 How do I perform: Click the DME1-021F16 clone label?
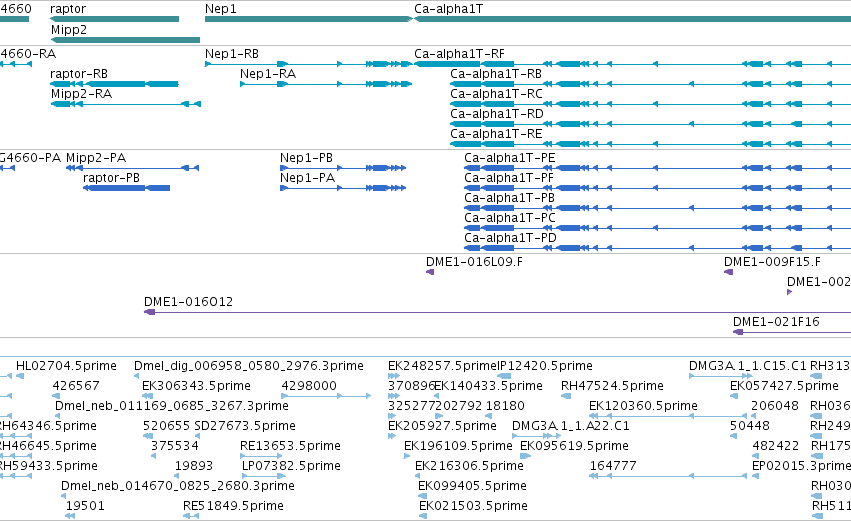tap(776, 322)
